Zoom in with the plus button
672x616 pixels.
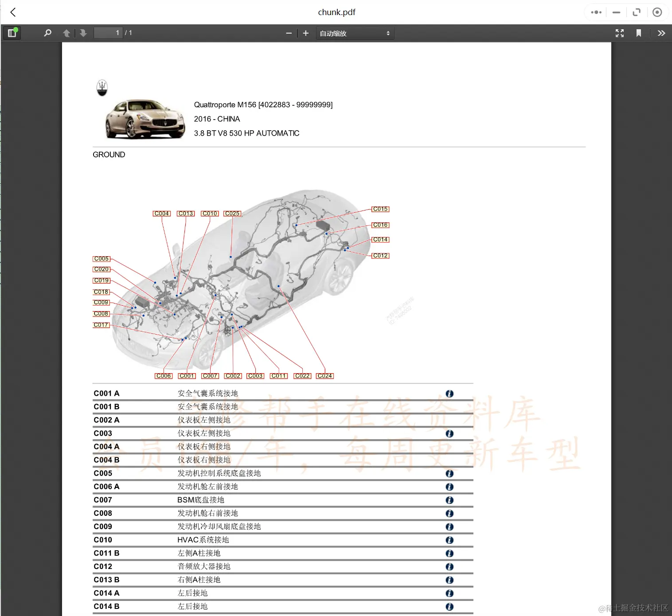306,33
